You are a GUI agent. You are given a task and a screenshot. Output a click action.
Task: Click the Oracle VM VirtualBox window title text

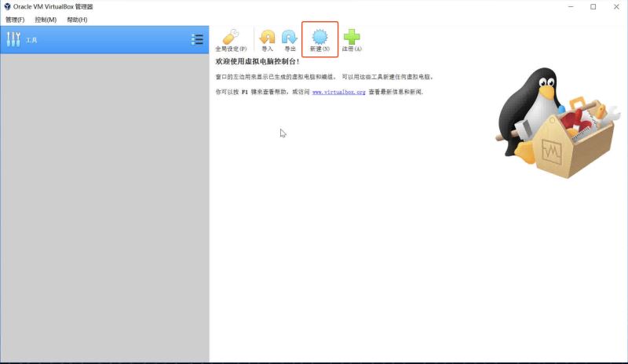[x=53, y=6]
